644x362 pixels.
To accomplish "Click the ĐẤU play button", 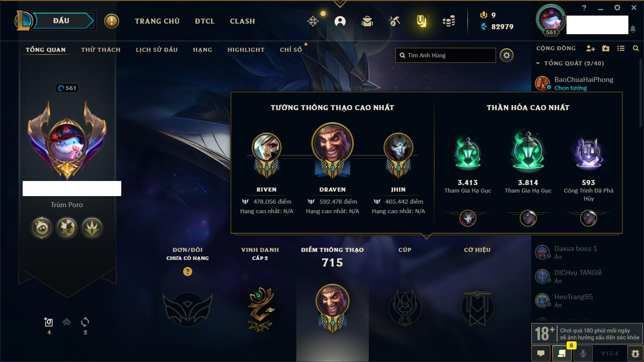I will [x=61, y=21].
